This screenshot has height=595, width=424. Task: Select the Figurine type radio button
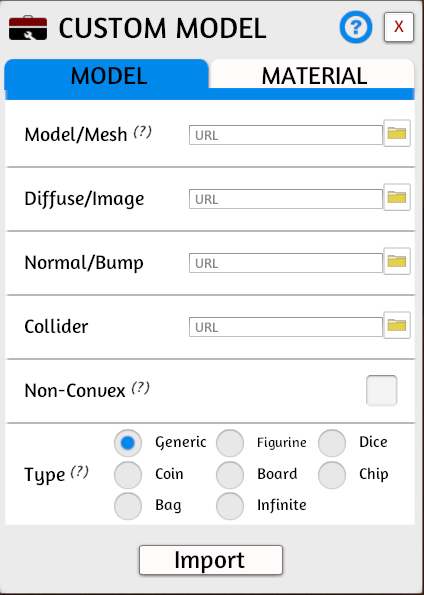click(230, 443)
